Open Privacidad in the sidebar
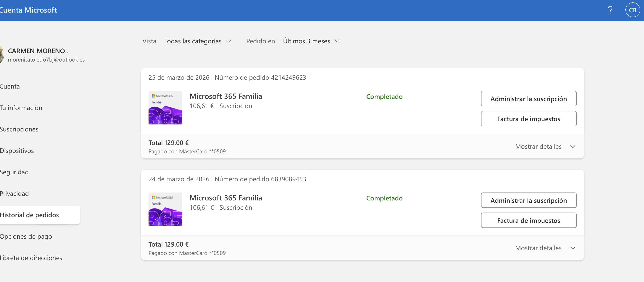Screen dimensions: 644x282 [x=14, y=194]
